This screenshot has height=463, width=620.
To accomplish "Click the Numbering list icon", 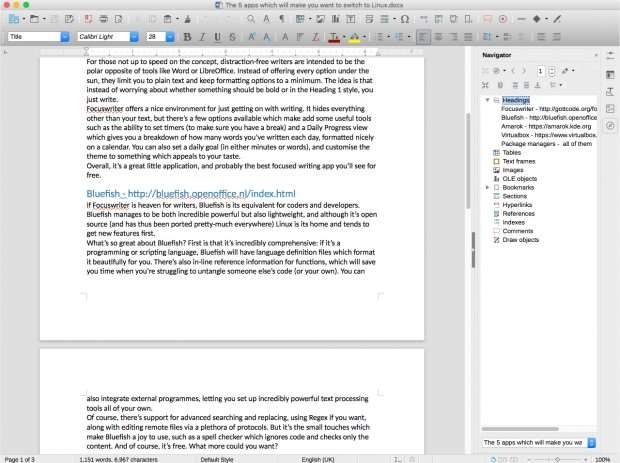I will (399, 37).
